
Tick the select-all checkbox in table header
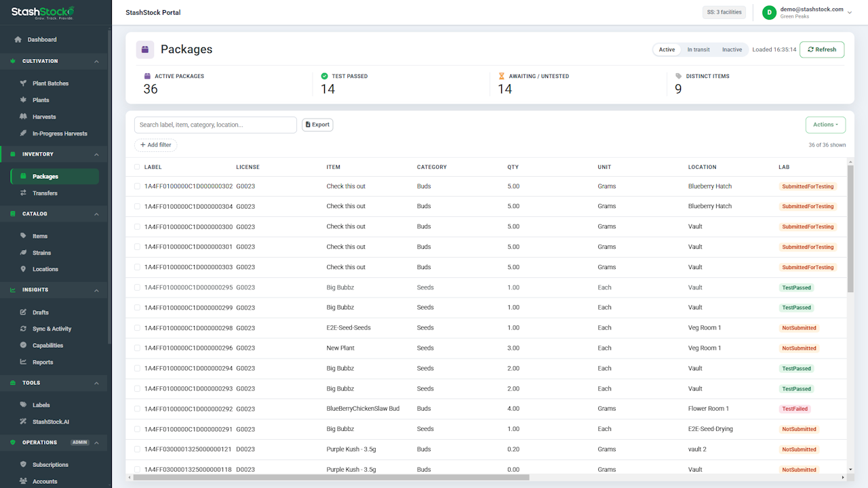point(137,167)
